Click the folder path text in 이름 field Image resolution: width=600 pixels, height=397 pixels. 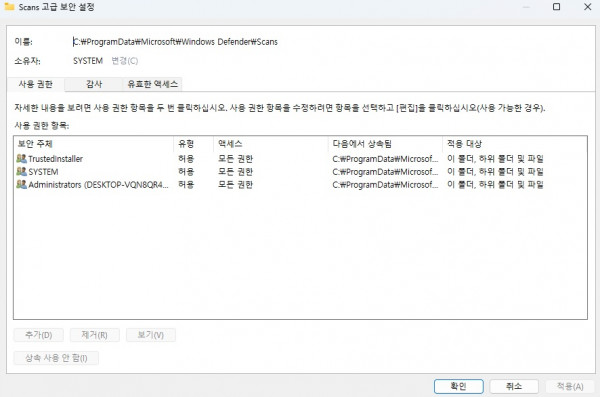175,42
